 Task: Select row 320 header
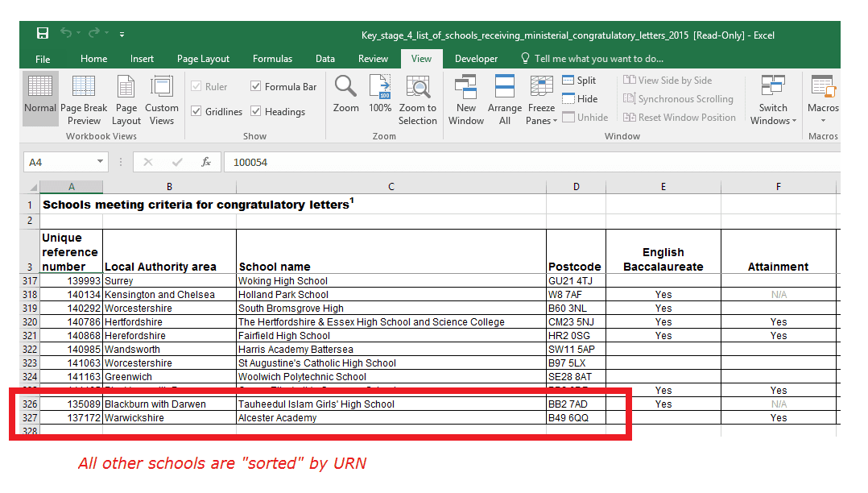30,322
